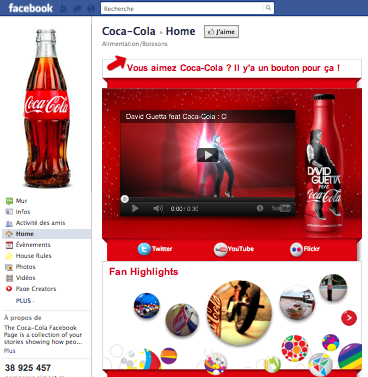Click the blue Twitter bird icon
The width and height of the screenshot is (368, 377).
point(144,249)
